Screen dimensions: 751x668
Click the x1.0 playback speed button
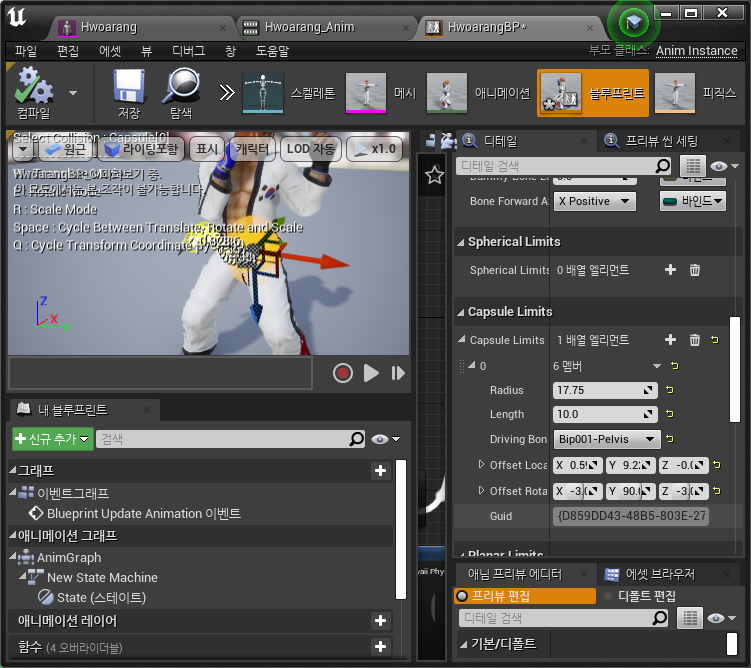[x=374, y=149]
